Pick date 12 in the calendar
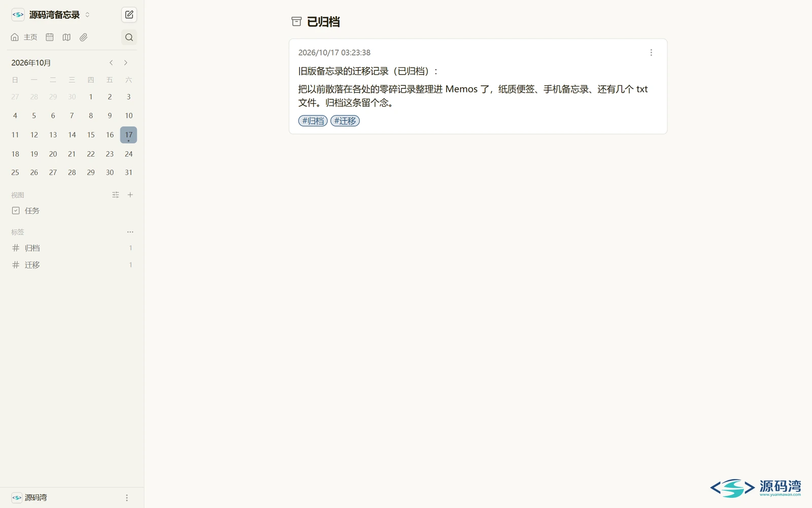This screenshot has width=812, height=508. 34,135
